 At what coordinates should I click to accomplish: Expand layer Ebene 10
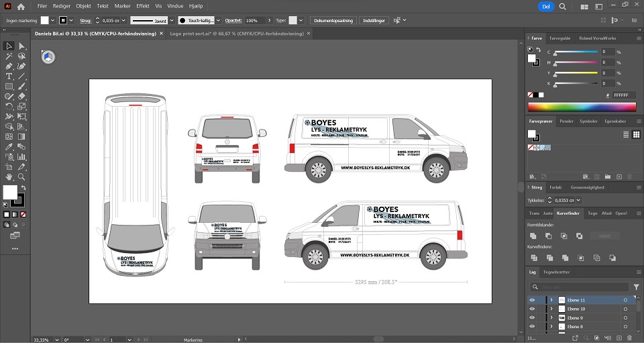[551, 309]
